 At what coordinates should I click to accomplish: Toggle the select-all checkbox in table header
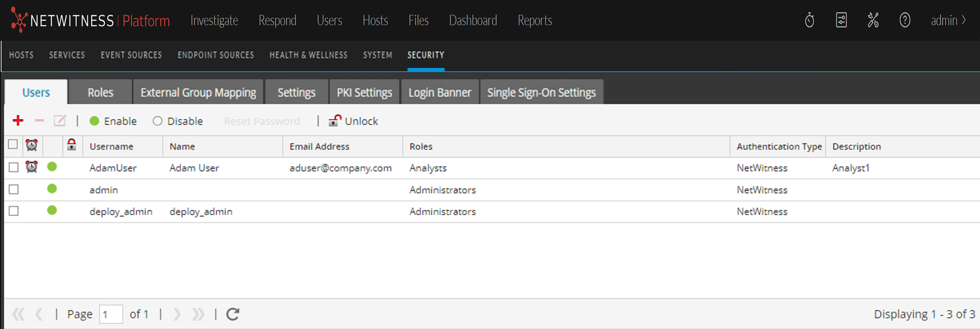coord(13,144)
